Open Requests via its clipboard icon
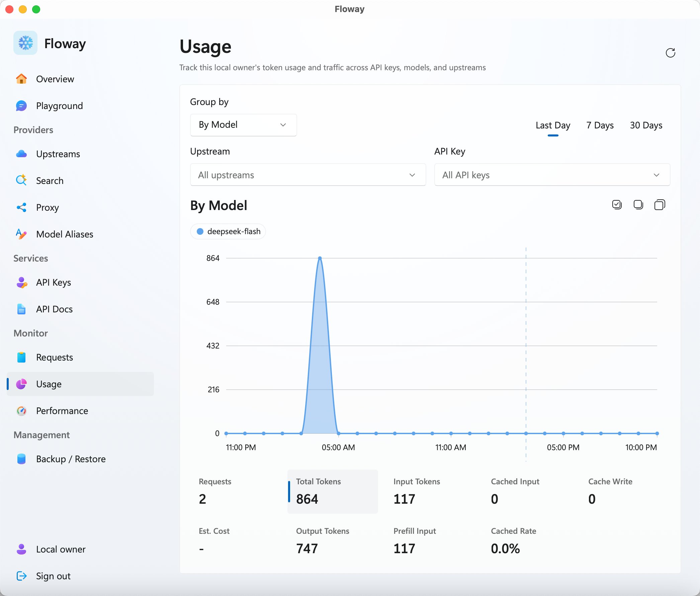This screenshot has width=700, height=596. [x=21, y=357]
